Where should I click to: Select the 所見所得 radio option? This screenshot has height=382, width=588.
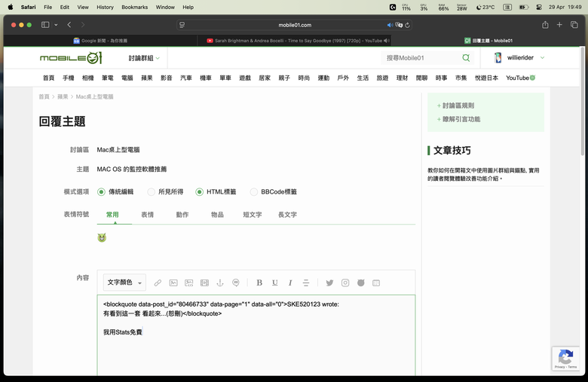(x=151, y=192)
